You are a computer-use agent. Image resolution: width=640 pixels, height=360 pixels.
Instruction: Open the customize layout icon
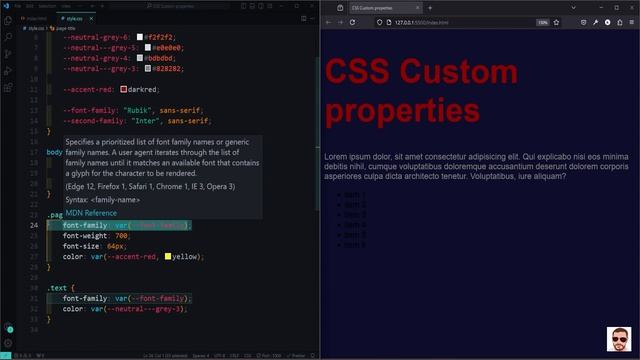[270, 6]
